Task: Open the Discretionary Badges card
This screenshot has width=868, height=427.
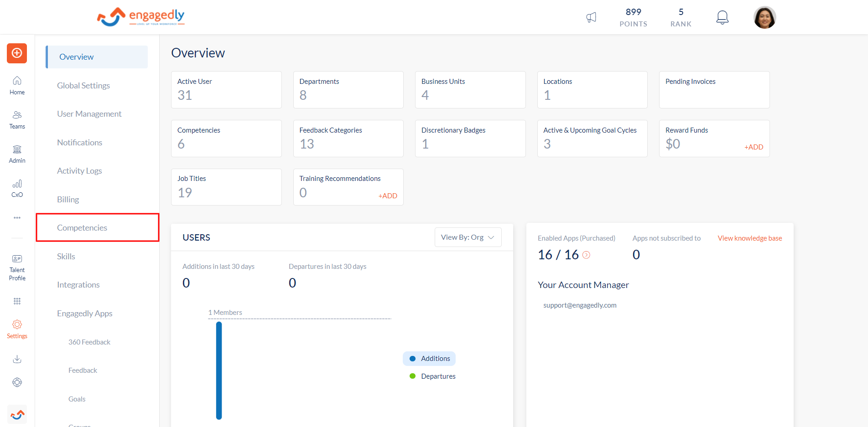Action: [x=470, y=139]
